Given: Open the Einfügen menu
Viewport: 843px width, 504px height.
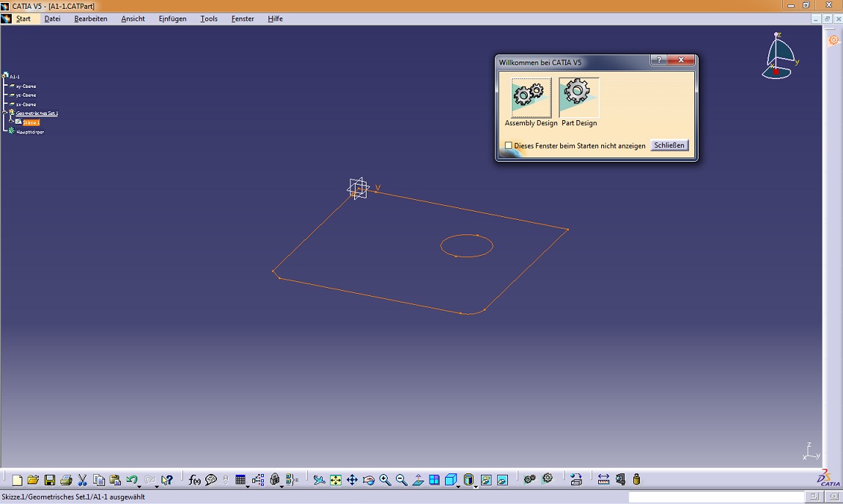Looking at the screenshot, I should 172,19.
